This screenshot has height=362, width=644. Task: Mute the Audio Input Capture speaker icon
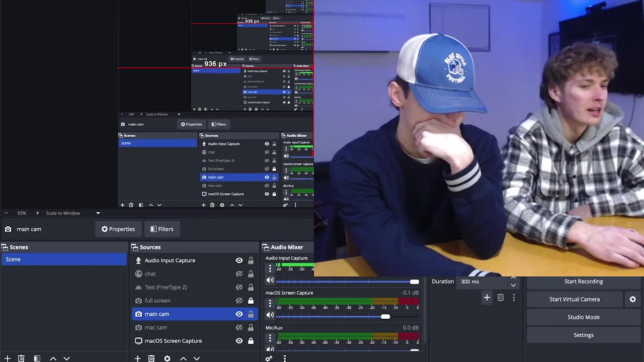[270, 280]
